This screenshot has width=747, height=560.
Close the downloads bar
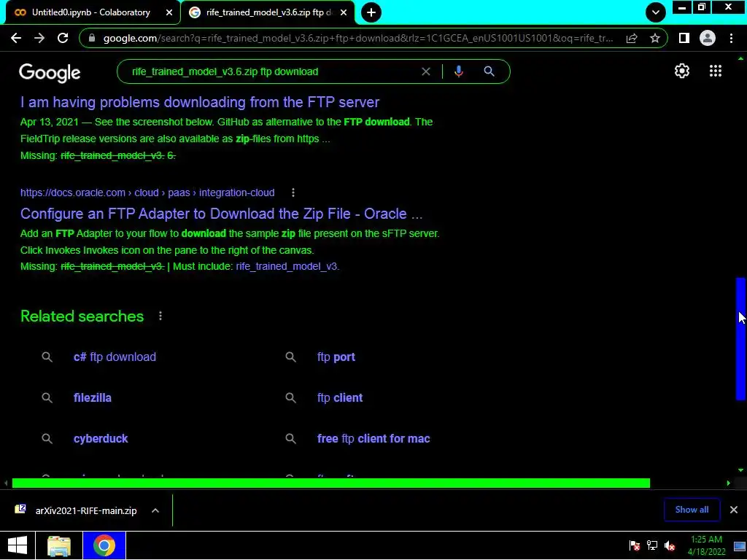tap(734, 510)
